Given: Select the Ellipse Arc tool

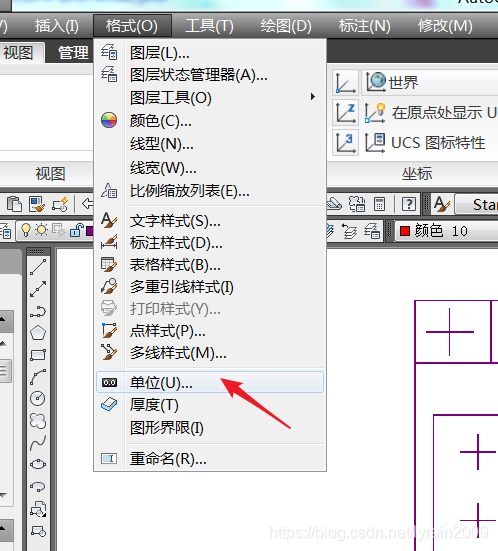Looking at the screenshot, I should pos(38,487).
